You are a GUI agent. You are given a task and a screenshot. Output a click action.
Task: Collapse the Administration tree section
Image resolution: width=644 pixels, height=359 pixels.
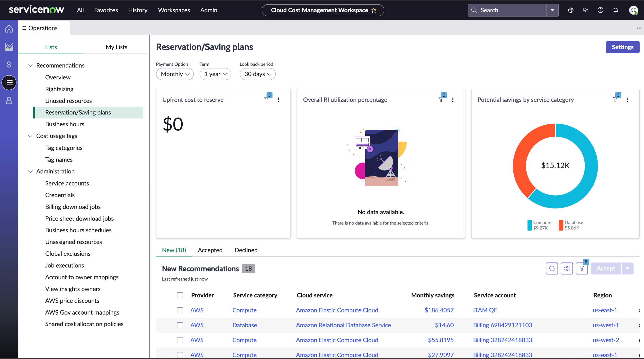click(30, 171)
